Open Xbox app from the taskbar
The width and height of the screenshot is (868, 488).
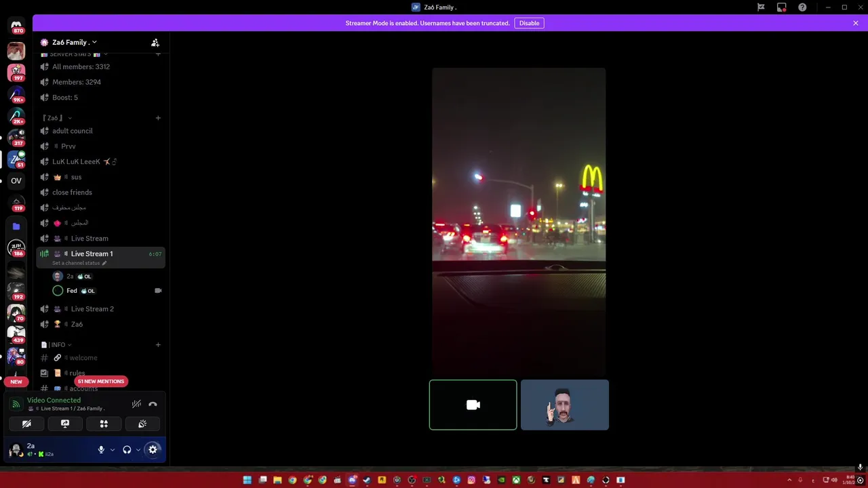tap(516, 480)
